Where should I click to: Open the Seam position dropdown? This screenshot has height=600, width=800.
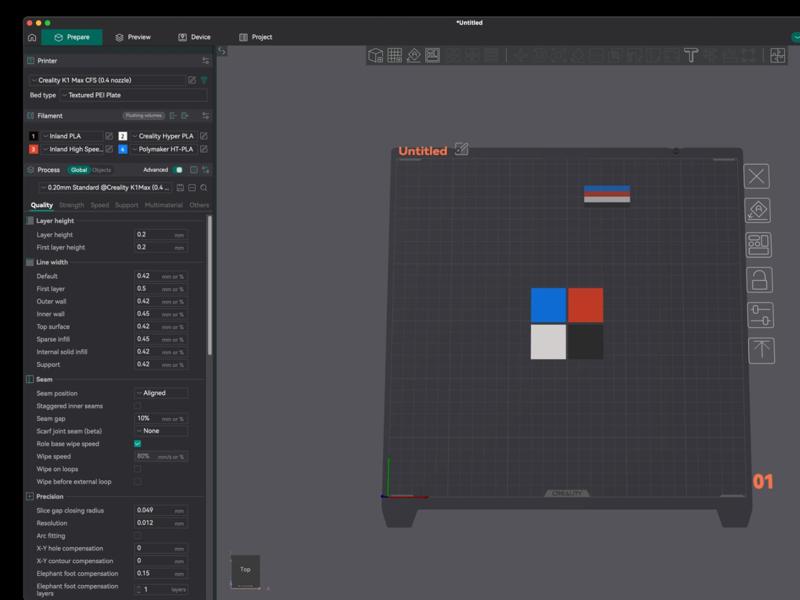[x=160, y=393]
